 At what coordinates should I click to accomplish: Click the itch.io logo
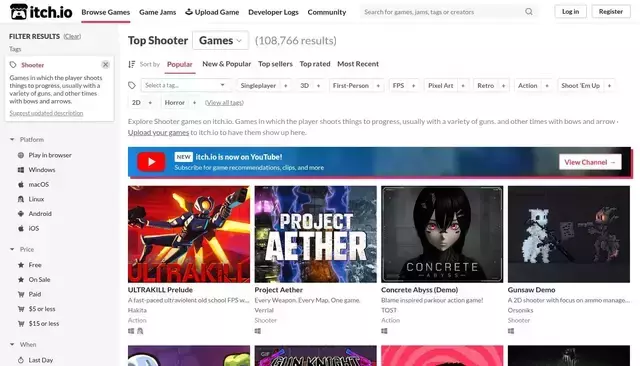coord(41,12)
